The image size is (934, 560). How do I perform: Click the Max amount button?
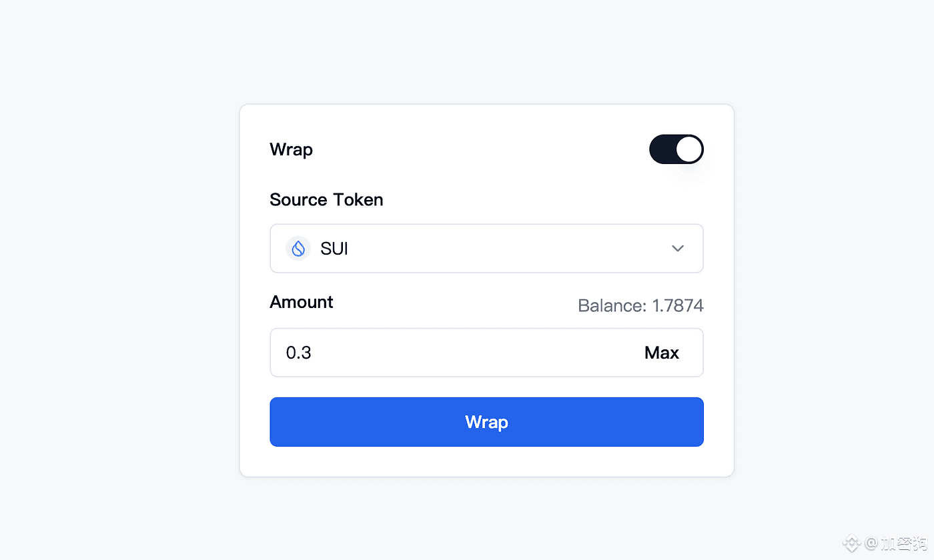click(x=662, y=353)
